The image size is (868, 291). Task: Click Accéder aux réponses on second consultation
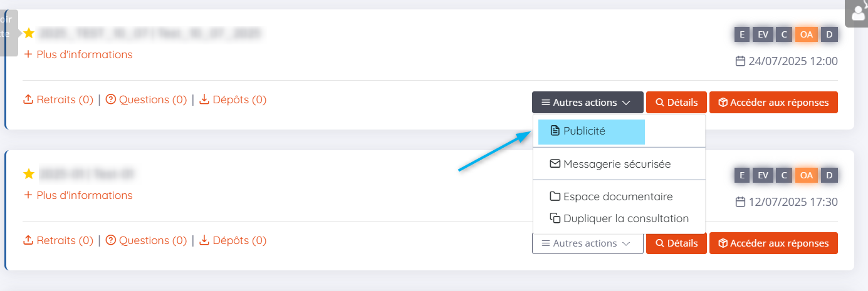(773, 243)
